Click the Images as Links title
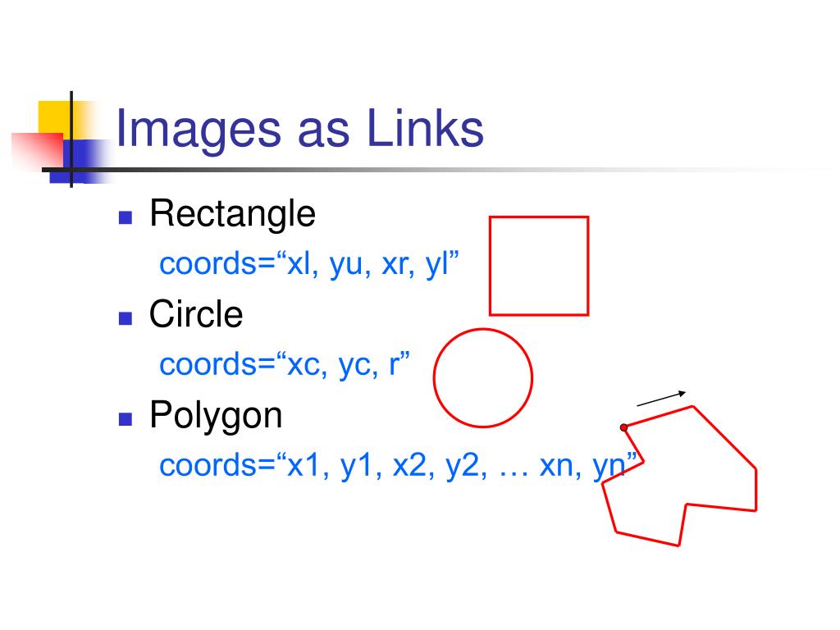 tap(299, 130)
